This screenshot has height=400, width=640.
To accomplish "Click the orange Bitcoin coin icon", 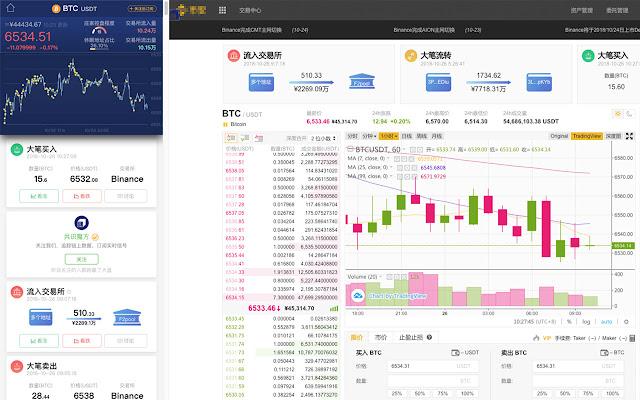I will pyautogui.click(x=56, y=9).
